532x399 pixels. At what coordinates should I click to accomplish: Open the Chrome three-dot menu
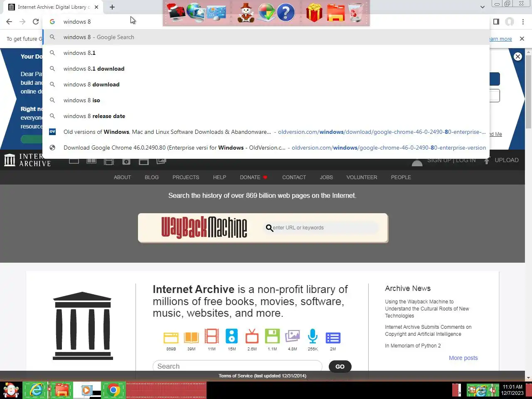[x=523, y=22]
